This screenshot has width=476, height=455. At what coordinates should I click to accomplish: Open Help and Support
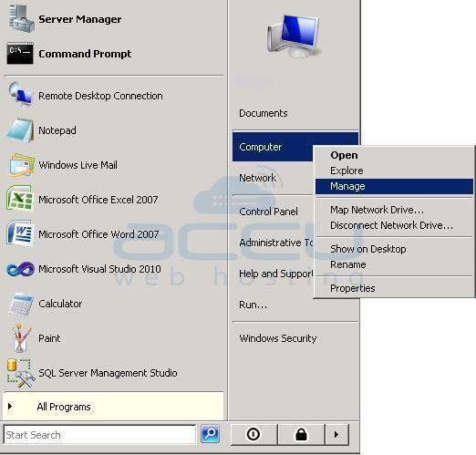pyautogui.click(x=276, y=274)
